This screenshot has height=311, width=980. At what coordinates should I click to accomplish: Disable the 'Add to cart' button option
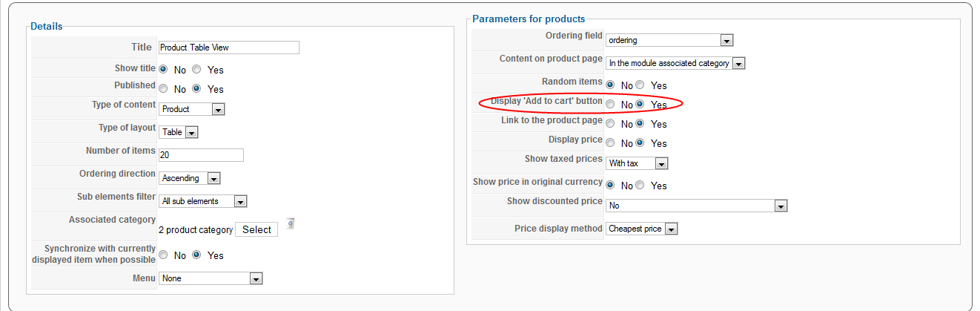tap(610, 105)
